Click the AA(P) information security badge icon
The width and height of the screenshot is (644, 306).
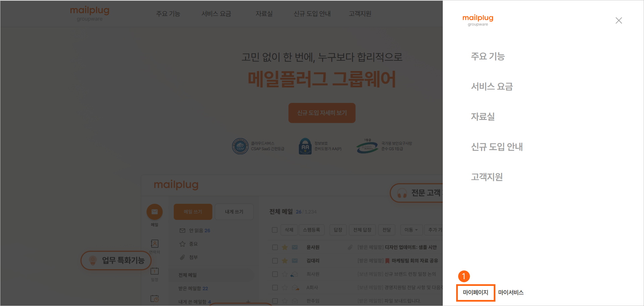point(305,146)
